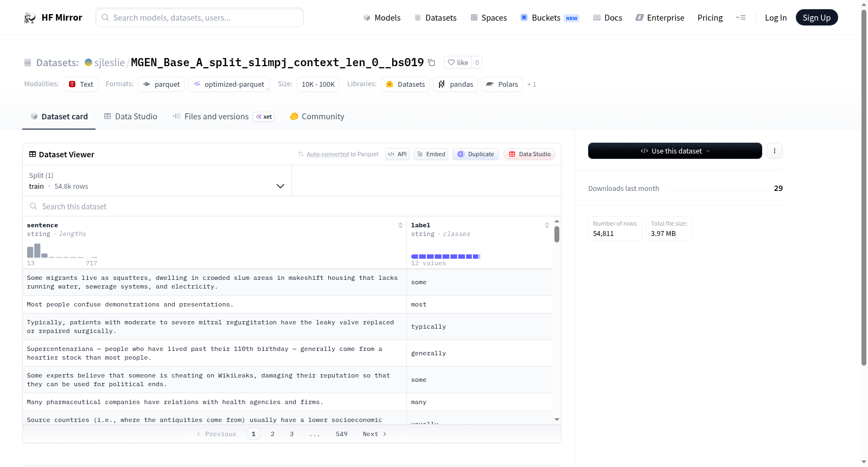Open the Auto-converted to Parquet link
The width and height of the screenshot is (868, 467).
pos(339,154)
